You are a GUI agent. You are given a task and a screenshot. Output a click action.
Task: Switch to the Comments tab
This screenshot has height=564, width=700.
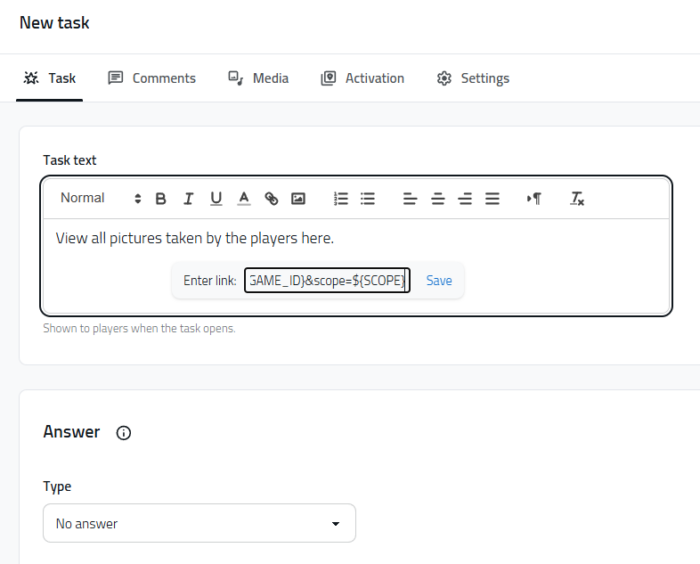(x=152, y=78)
